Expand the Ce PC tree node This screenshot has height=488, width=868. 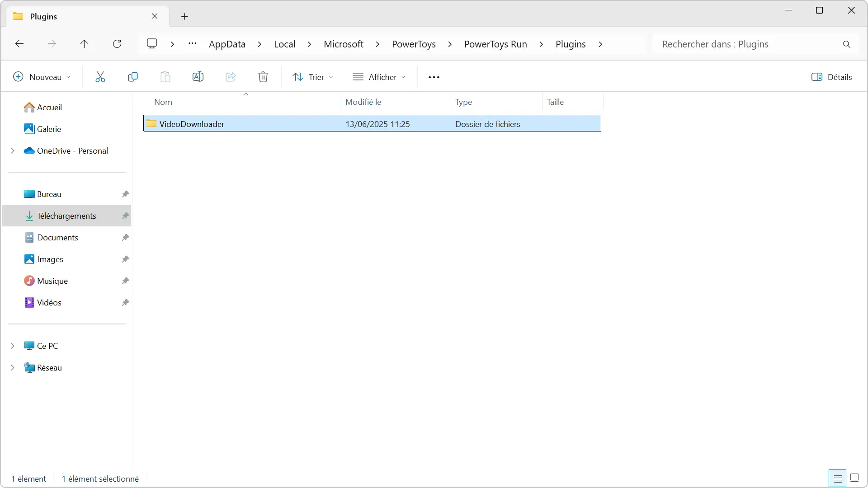tap(13, 346)
